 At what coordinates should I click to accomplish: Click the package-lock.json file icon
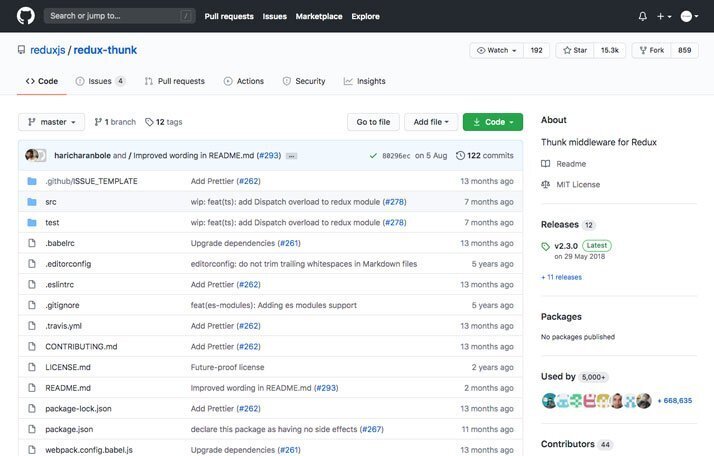click(32, 409)
